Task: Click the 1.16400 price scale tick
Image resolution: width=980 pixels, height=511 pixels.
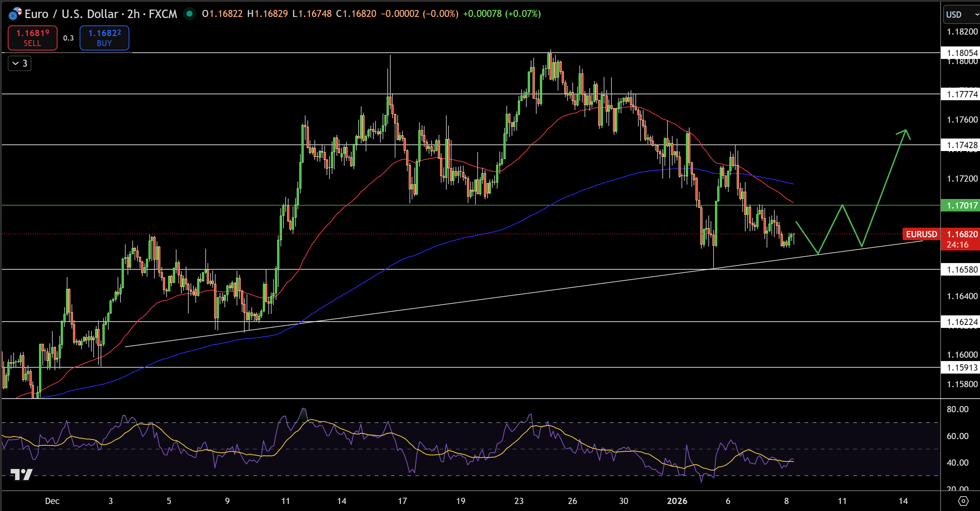Action: click(x=962, y=296)
